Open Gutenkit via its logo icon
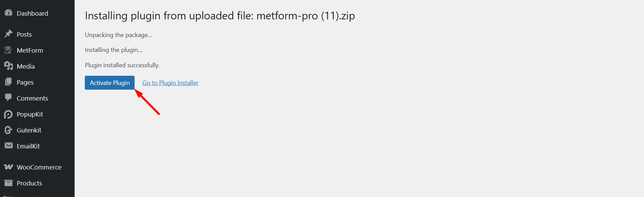Screen dimensions: 644x197 [x=8, y=130]
